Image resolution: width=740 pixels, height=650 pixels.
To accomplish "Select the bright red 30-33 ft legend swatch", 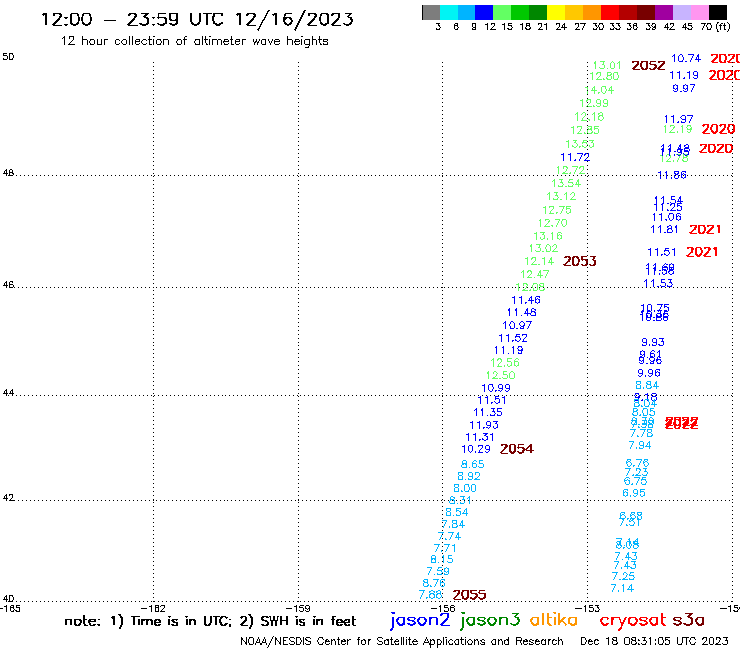I will [609, 12].
